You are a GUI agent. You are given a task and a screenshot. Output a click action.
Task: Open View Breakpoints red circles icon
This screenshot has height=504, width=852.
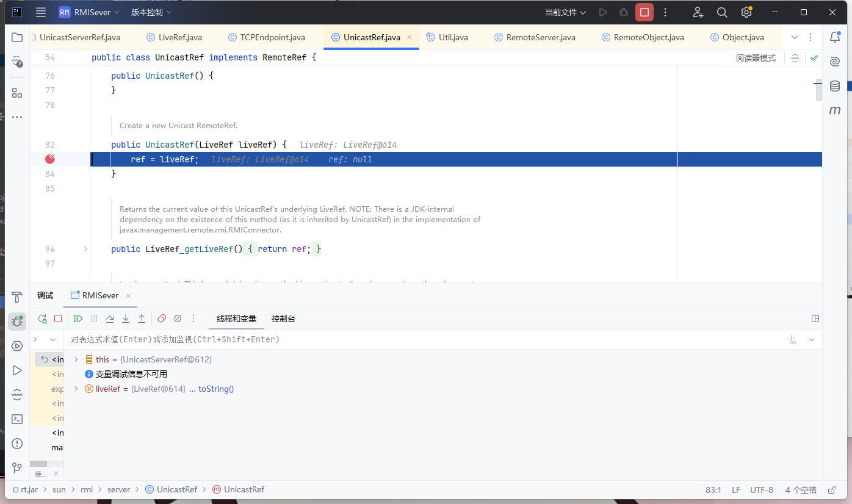point(162,319)
